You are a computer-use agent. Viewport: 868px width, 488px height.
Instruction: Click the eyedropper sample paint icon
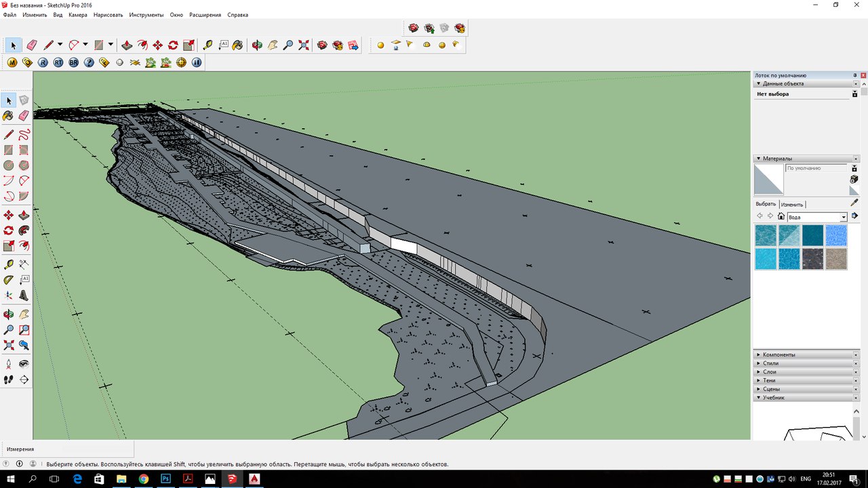click(854, 203)
